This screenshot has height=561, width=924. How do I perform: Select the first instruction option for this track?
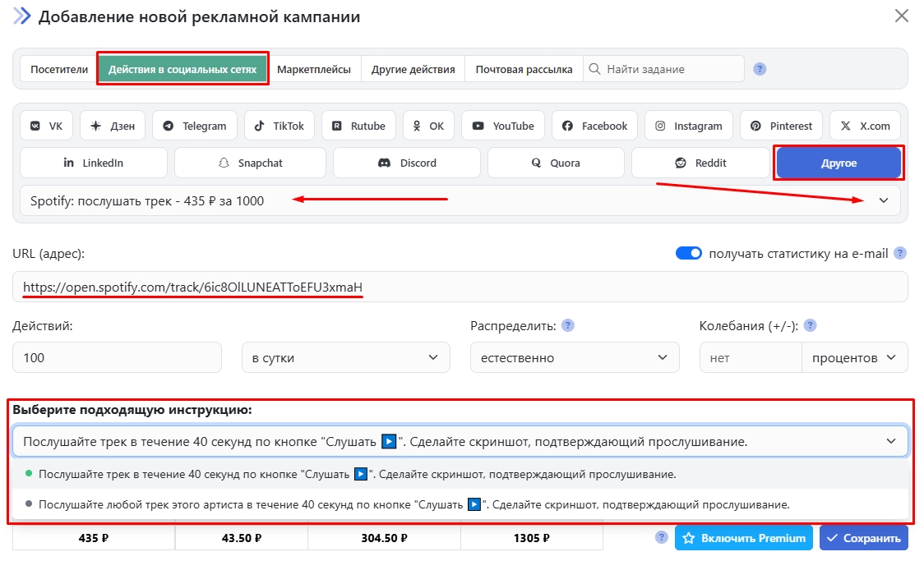tap(358, 474)
